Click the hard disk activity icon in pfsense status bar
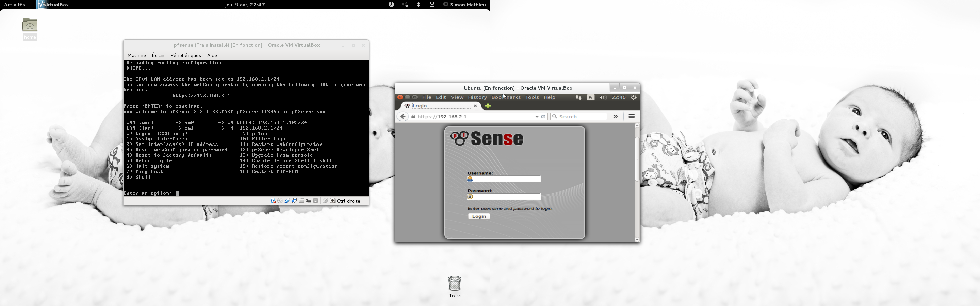Image resolution: width=980 pixels, height=306 pixels. tap(273, 201)
